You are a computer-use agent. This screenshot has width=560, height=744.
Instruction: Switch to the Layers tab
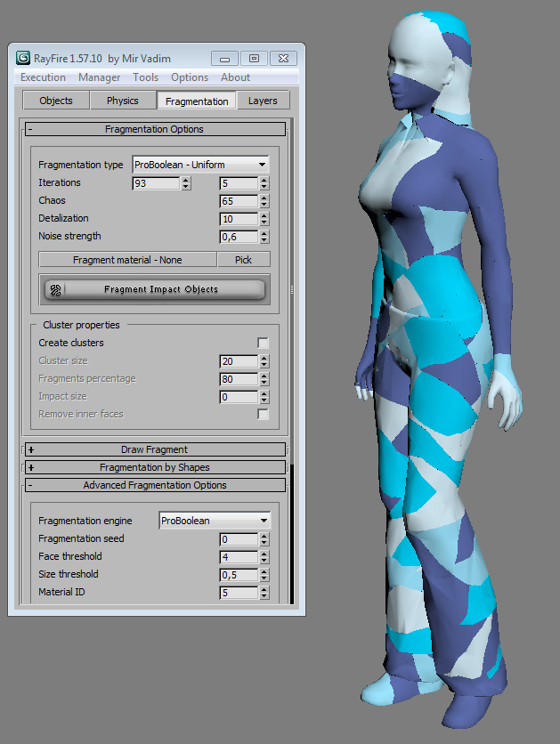[263, 101]
